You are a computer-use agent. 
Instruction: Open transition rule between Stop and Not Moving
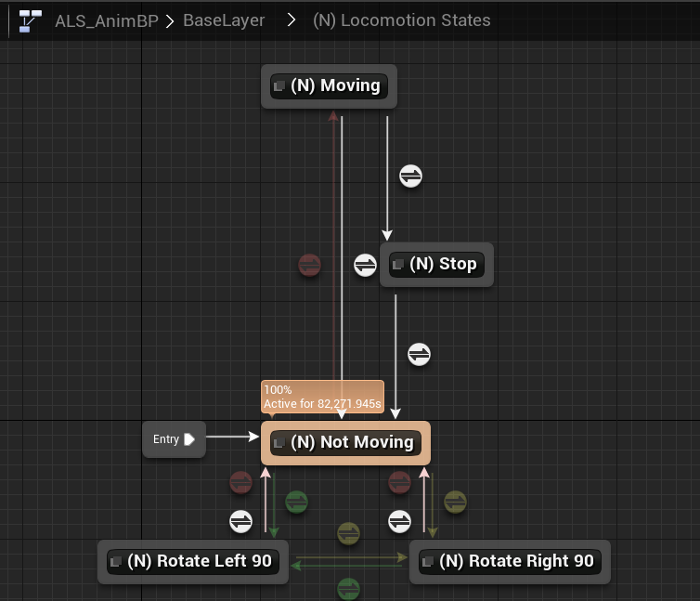(420, 355)
